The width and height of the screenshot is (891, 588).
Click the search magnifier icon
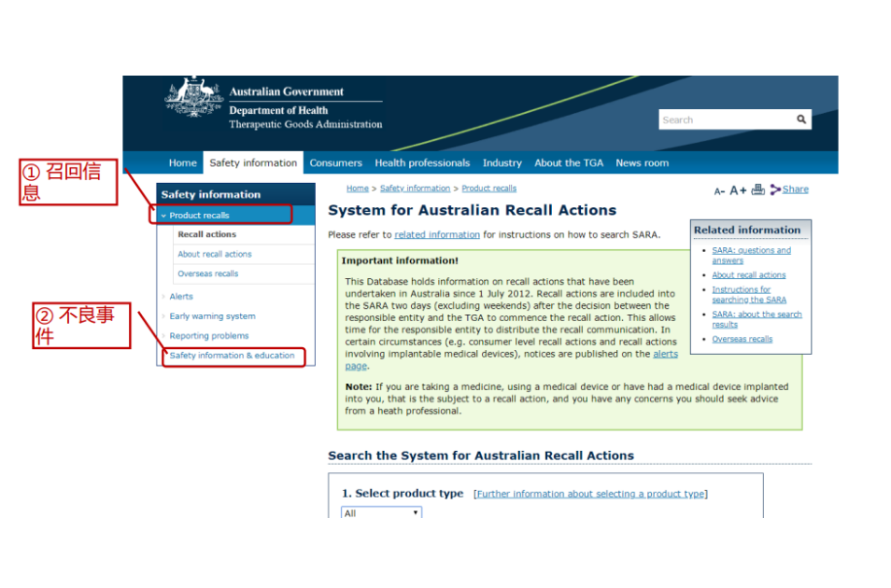(800, 119)
